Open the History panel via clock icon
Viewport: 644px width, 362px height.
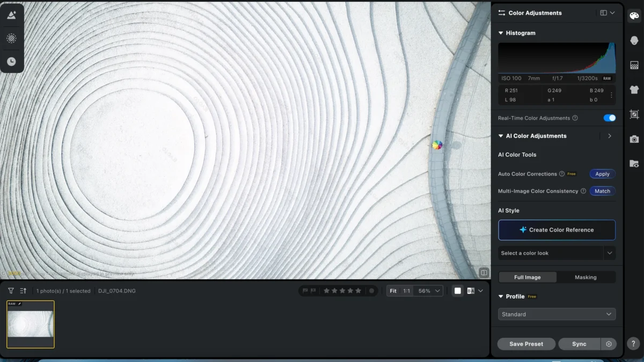[12, 61]
